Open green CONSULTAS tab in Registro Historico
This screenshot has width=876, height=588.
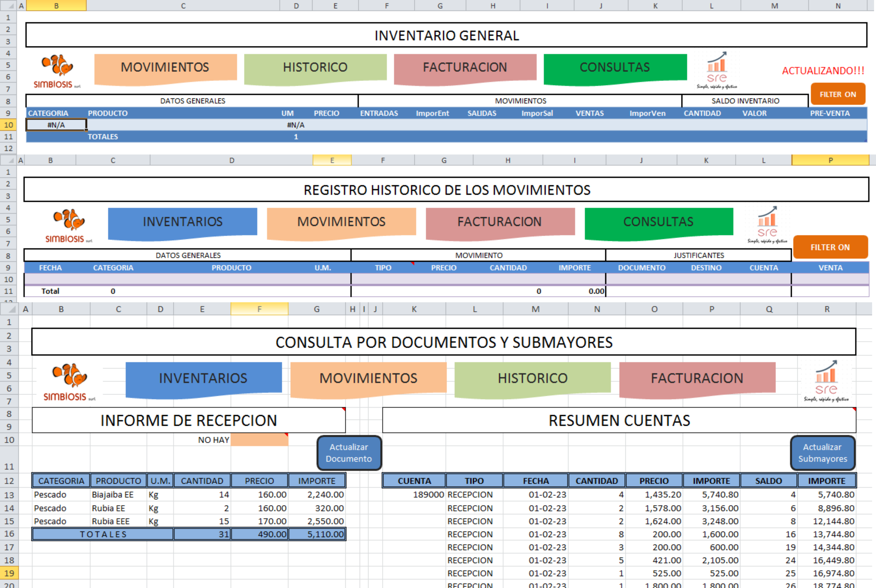point(658,222)
